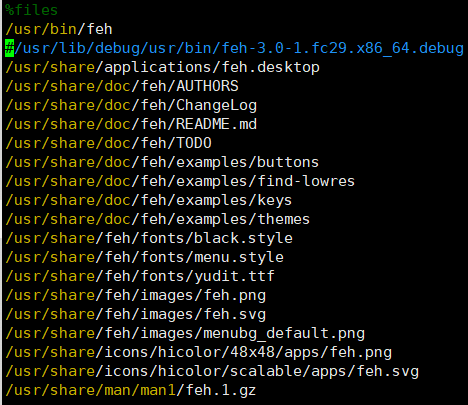This screenshot has height=405, width=468.
Task: Click the feh/images/feh.png line
Action: (136, 295)
